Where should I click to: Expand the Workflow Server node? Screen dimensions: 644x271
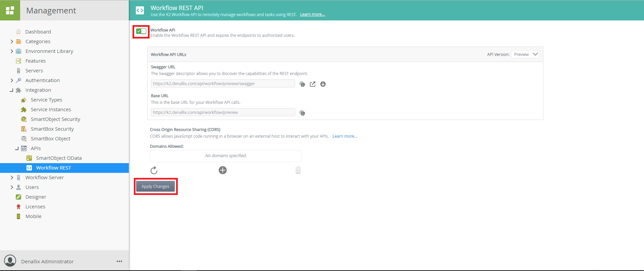point(12,178)
